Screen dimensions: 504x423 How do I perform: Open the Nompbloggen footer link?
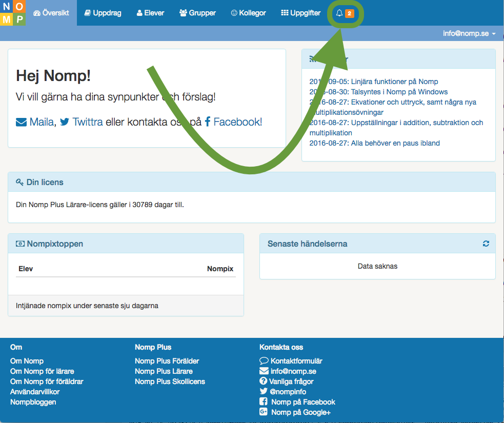coord(33,402)
